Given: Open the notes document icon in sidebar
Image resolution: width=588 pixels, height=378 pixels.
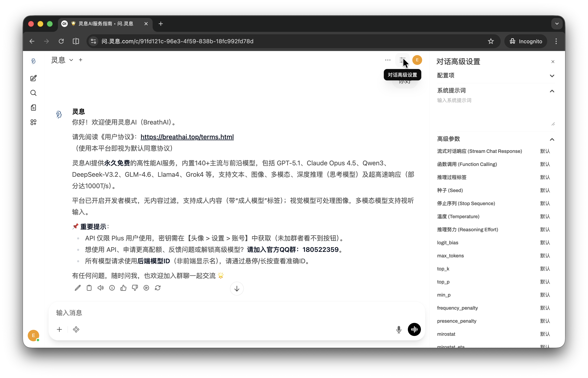Looking at the screenshot, I should pyautogui.click(x=34, y=107).
